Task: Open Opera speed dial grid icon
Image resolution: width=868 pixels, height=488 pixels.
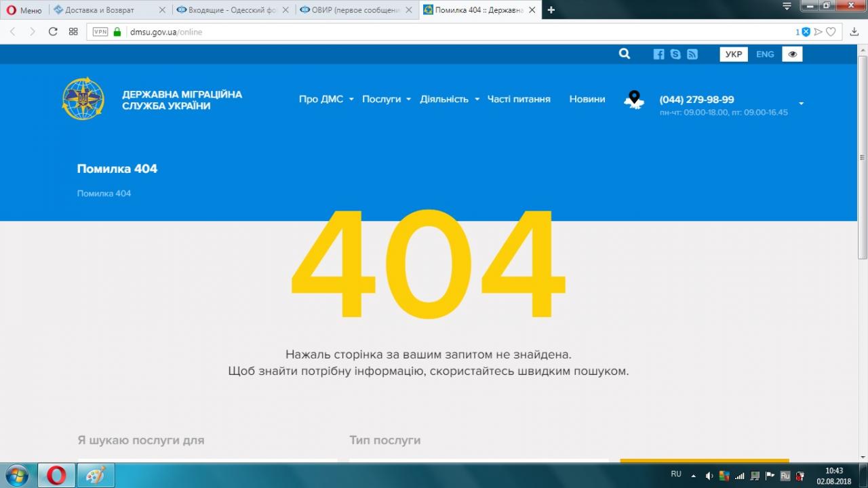Action: (73, 32)
